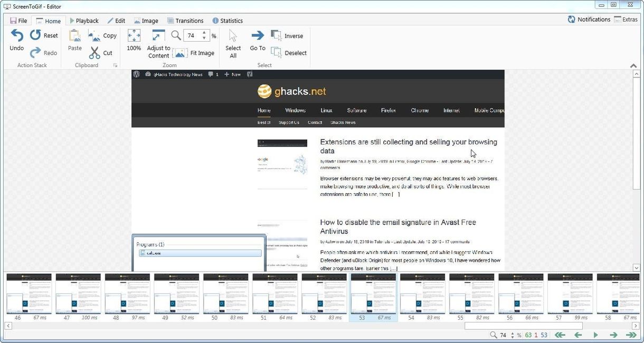
Task: Go to previous frame arrow
Action: 578,335
